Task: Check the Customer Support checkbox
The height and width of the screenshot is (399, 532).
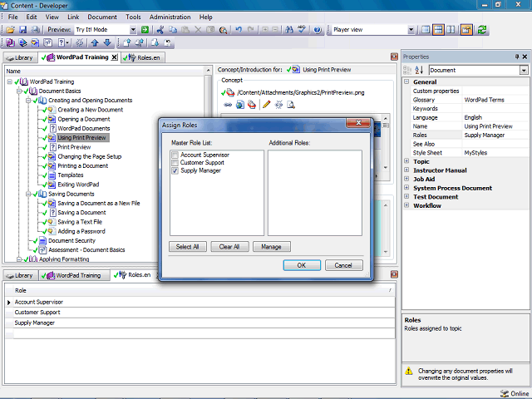Action: click(x=175, y=163)
